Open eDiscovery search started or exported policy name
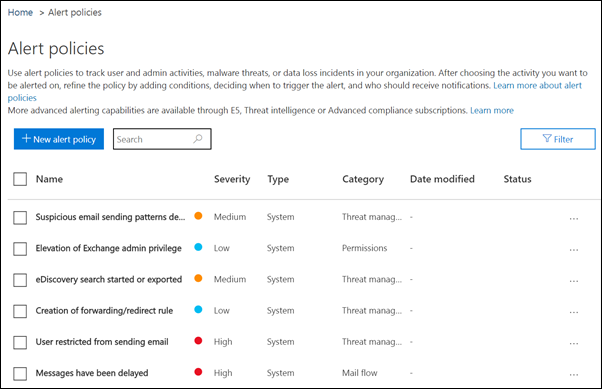Viewport: 602px width, 389px height. pos(109,280)
